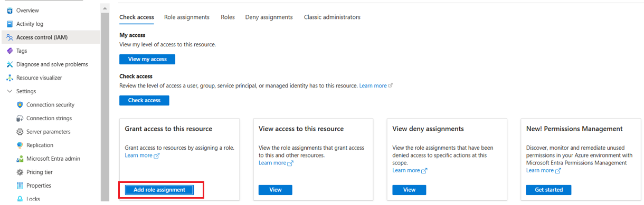Open Pricing tier settings item
This screenshot has width=644, height=205.
point(50,172)
